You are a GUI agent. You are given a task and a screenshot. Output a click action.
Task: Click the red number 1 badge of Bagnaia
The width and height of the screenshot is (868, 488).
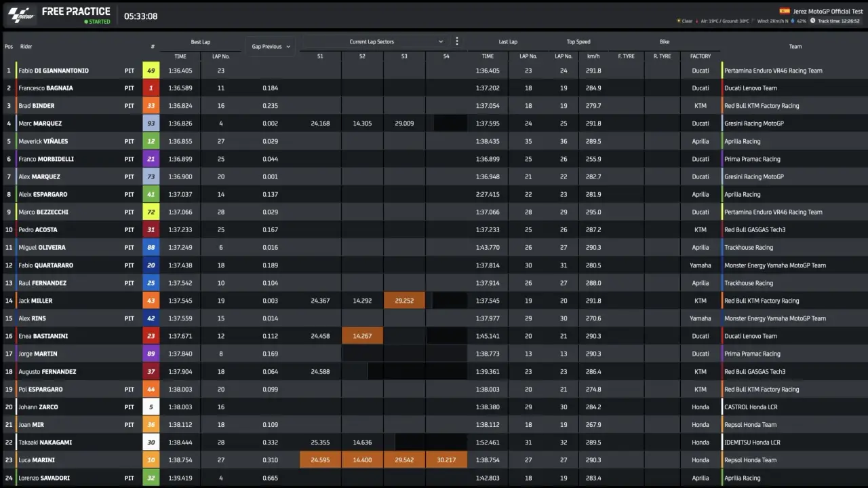pos(151,88)
